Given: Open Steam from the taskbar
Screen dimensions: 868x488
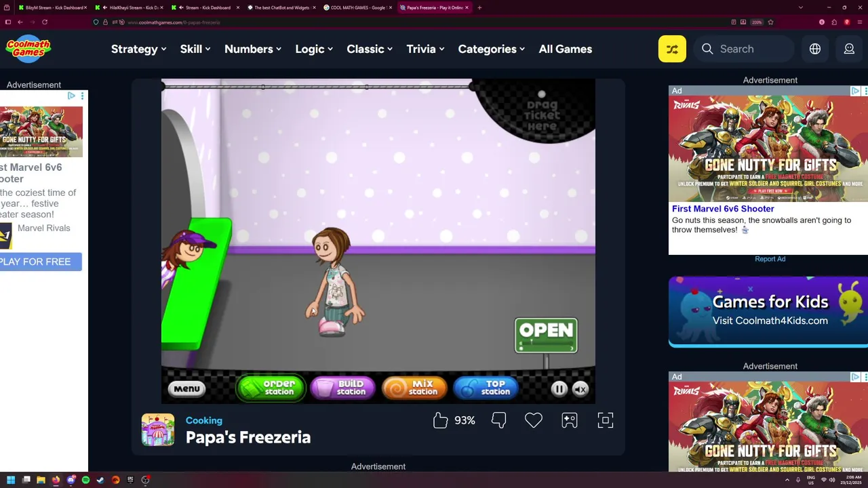Looking at the screenshot, I should click(x=100, y=480).
